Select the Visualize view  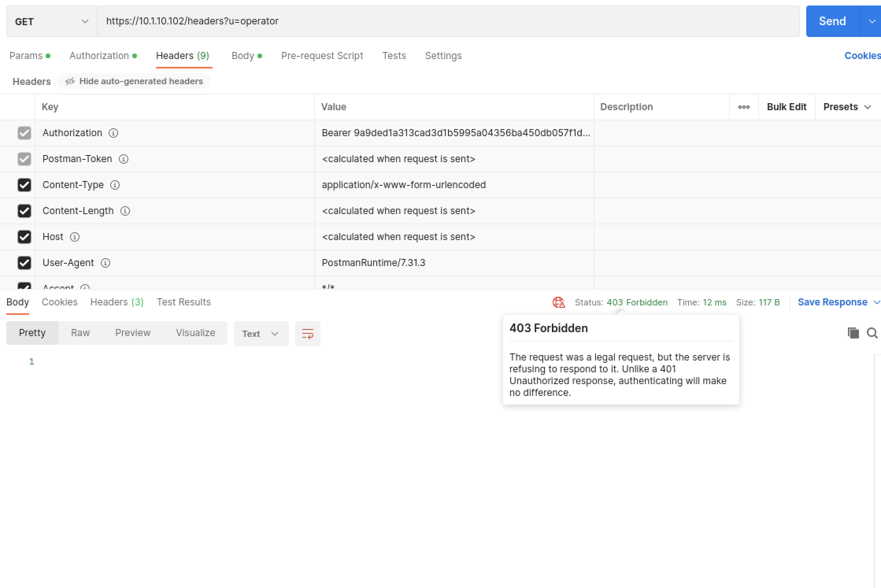[x=195, y=333]
